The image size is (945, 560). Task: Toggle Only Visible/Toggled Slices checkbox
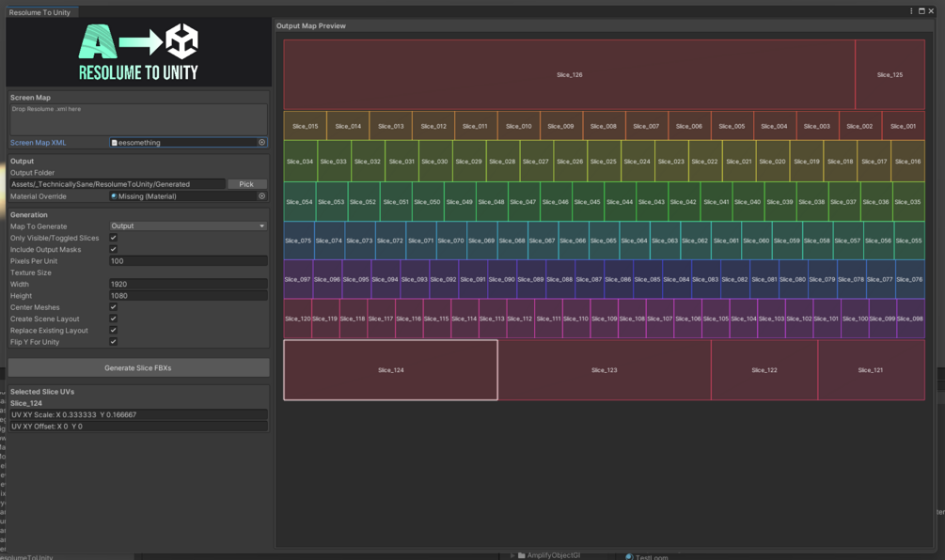(113, 238)
